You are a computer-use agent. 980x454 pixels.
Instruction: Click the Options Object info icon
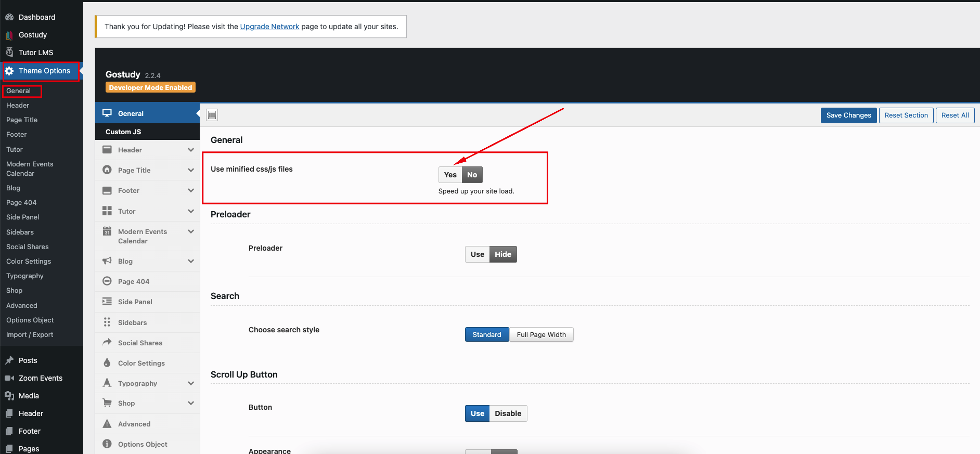(x=107, y=444)
